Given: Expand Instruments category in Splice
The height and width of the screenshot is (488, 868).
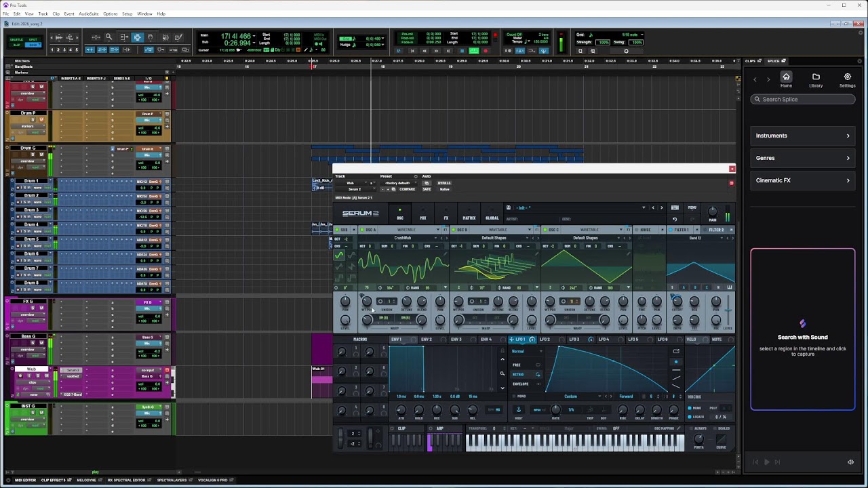Looking at the screenshot, I should click(802, 136).
